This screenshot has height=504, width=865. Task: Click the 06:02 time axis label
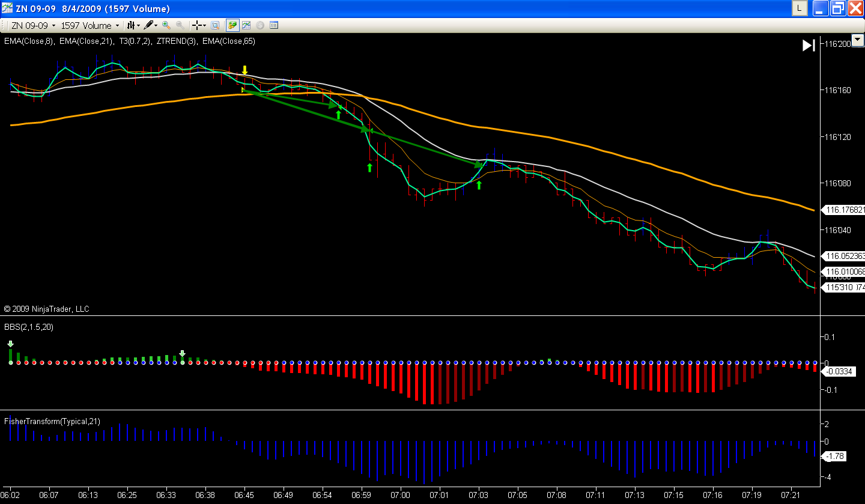click(10, 496)
